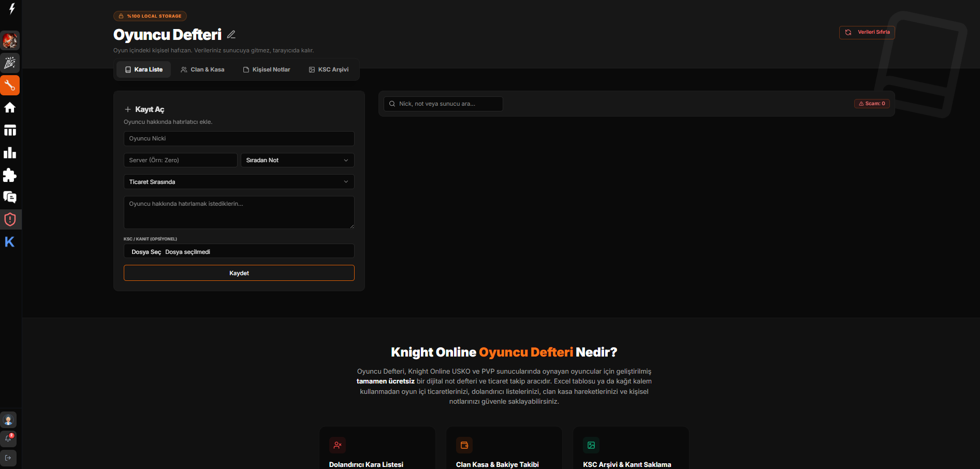Click Dosya Seç to choose a file

[x=146, y=252]
